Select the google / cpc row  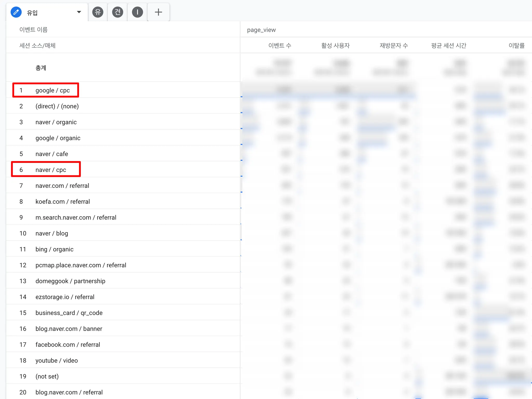(52, 90)
